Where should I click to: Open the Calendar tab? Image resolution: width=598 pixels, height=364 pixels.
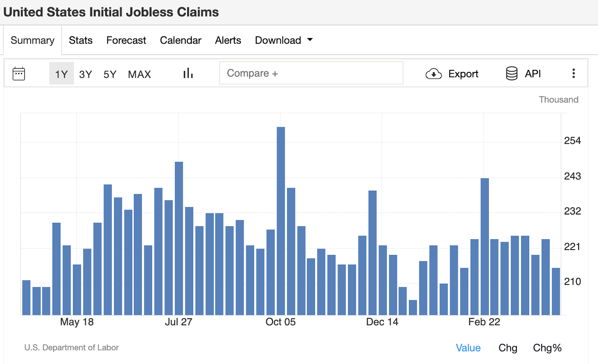click(x=181, y=40)
